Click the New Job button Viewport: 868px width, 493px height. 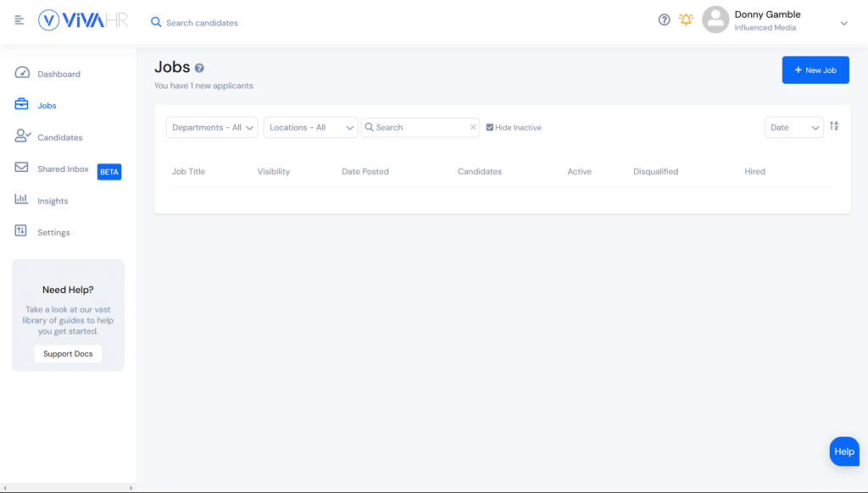click(815, 70)
